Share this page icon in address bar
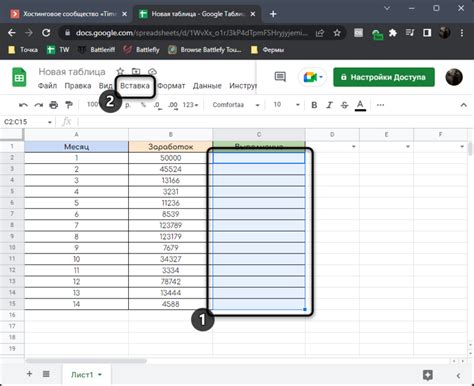Viewport: 474px width, 386px height. 320,33
